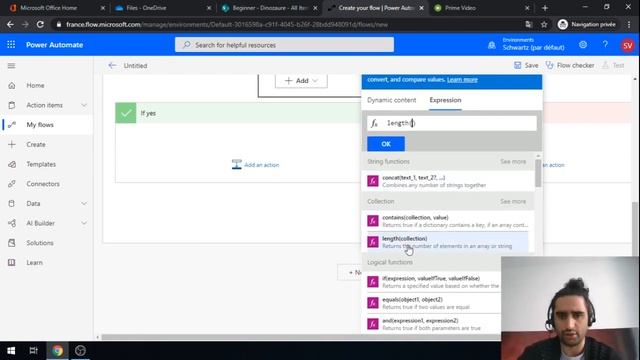Click the expression formula input field

tap(452, 123)
